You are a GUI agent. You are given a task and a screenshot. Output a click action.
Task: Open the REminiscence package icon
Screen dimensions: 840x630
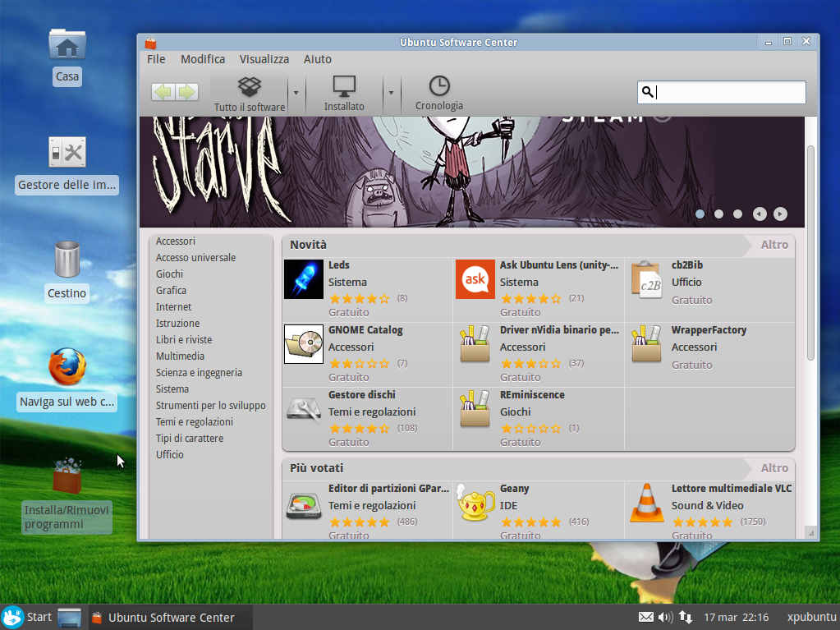(475, 409)
